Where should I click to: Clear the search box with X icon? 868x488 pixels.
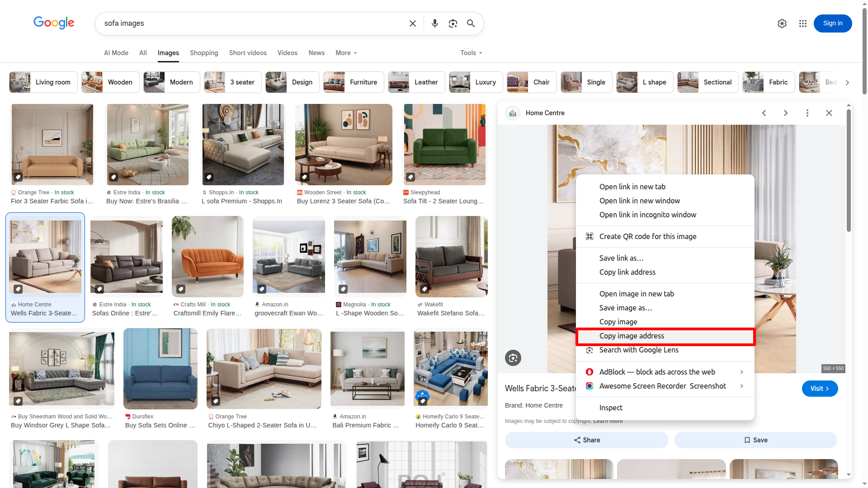click(412, 23)
